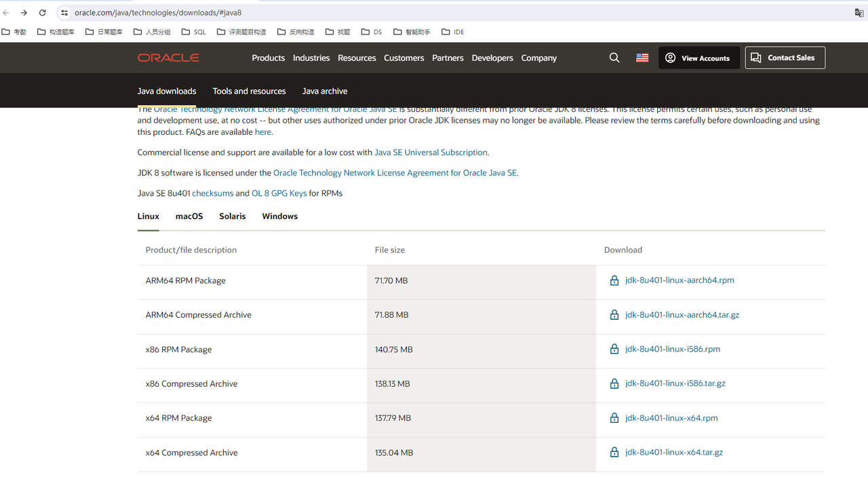Click the FAQs 'here' link

point(263,132)
